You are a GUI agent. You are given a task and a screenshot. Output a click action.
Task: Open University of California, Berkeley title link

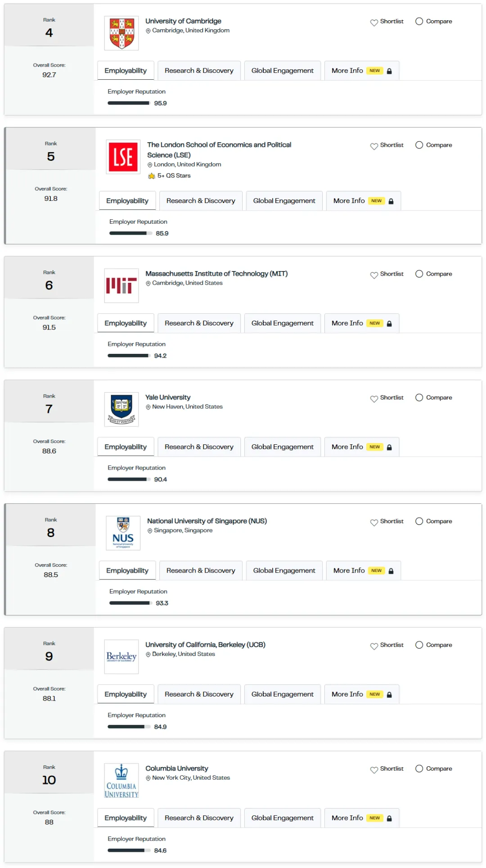click(205, 645)
